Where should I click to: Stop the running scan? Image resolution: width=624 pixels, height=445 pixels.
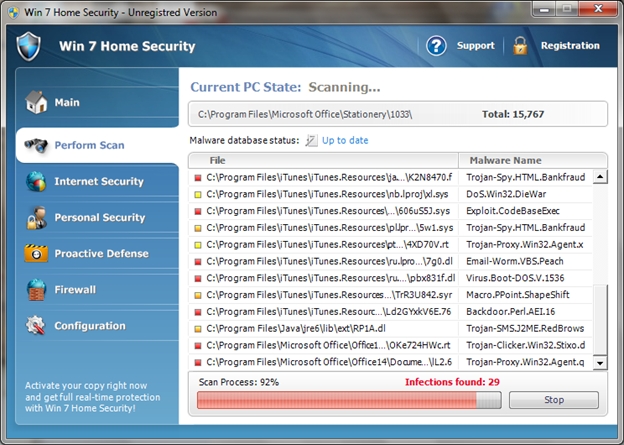(553, 400)
